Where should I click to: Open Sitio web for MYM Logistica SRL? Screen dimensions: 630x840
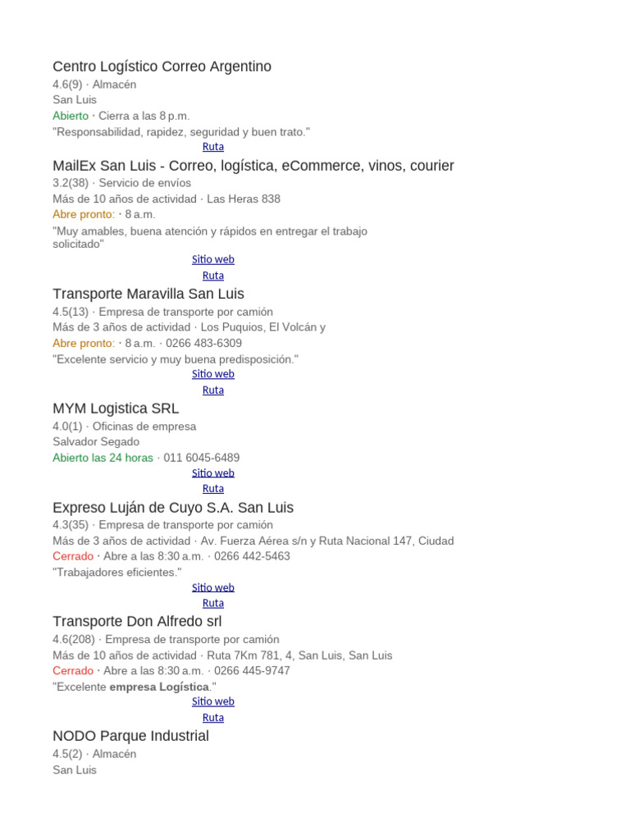212,473
